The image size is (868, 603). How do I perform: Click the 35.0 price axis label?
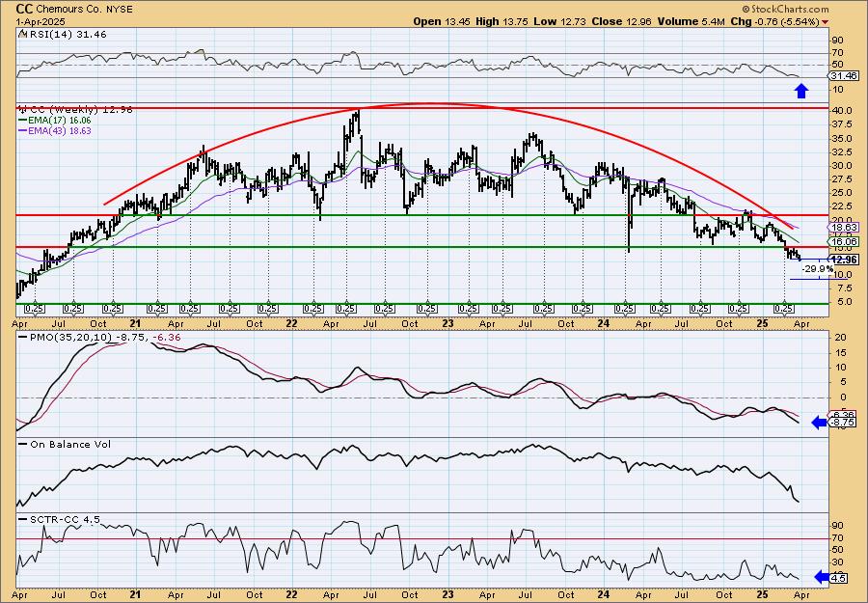pos(843,138)
